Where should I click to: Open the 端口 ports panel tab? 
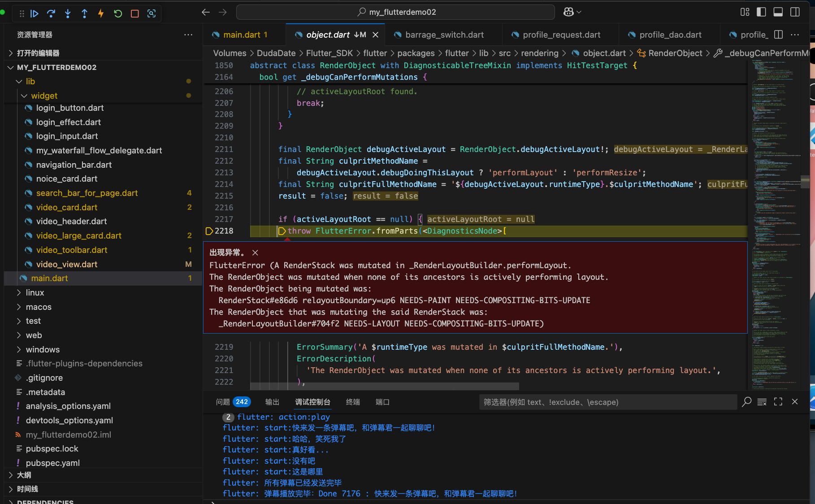[x=382, y=402]
